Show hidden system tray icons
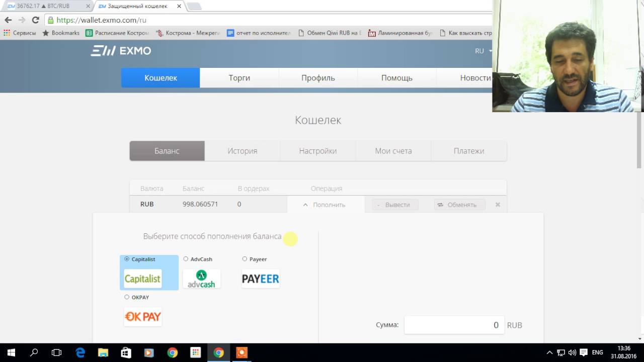 (x=549, y=352)
